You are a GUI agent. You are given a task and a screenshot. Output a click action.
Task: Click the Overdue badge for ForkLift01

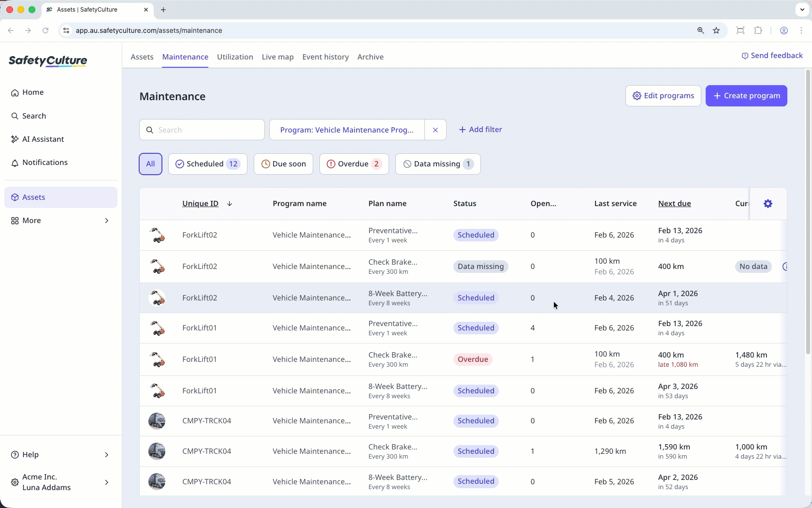[473, 359]
